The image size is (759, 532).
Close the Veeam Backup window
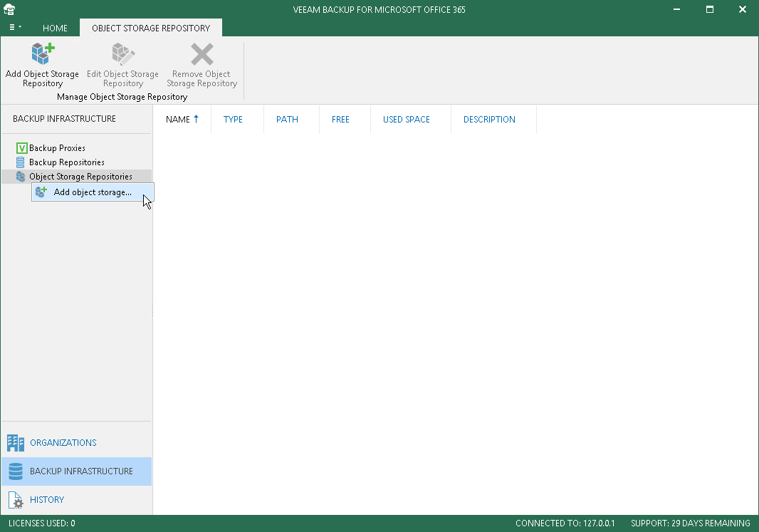click(x=743, y=9)
